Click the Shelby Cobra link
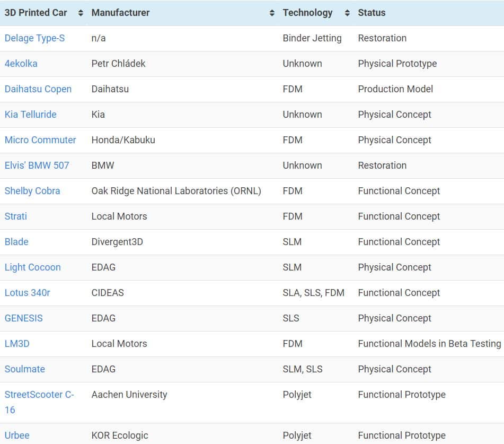The width and height of the screenshot is (504, 444). pos(32,191)
